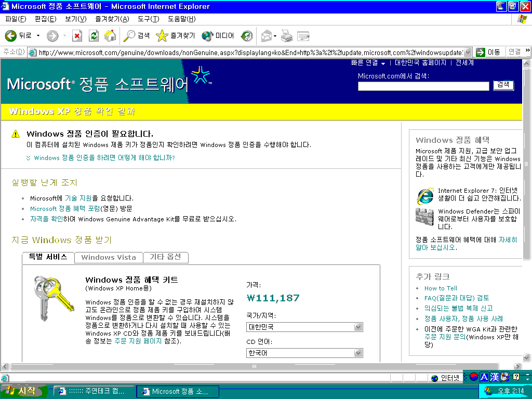The image size is (532, 399).
Task: Open the 도움말(H) menu
Action: (181, 19)
